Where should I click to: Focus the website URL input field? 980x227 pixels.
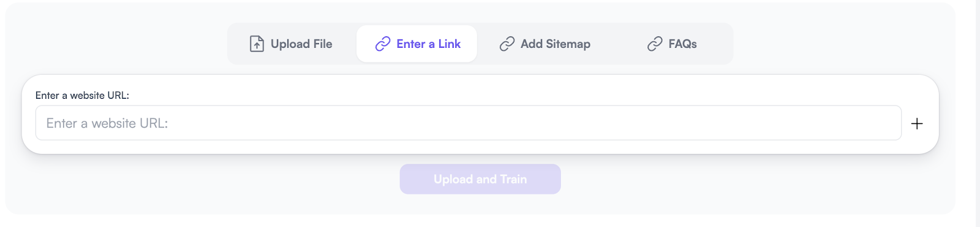click(469, 123)
